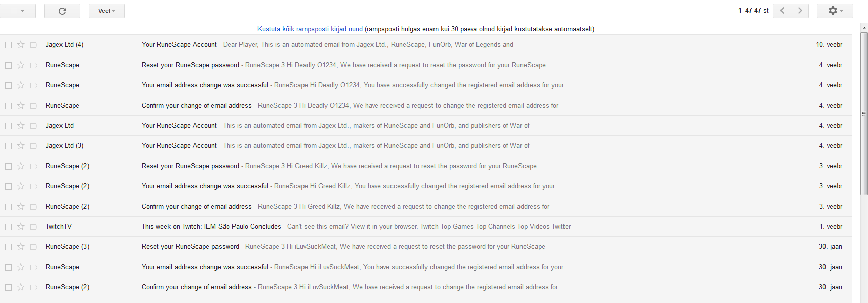Mark RuneScape (3) email as important
This screenshot has height=303, width=868.
point(33,247)
